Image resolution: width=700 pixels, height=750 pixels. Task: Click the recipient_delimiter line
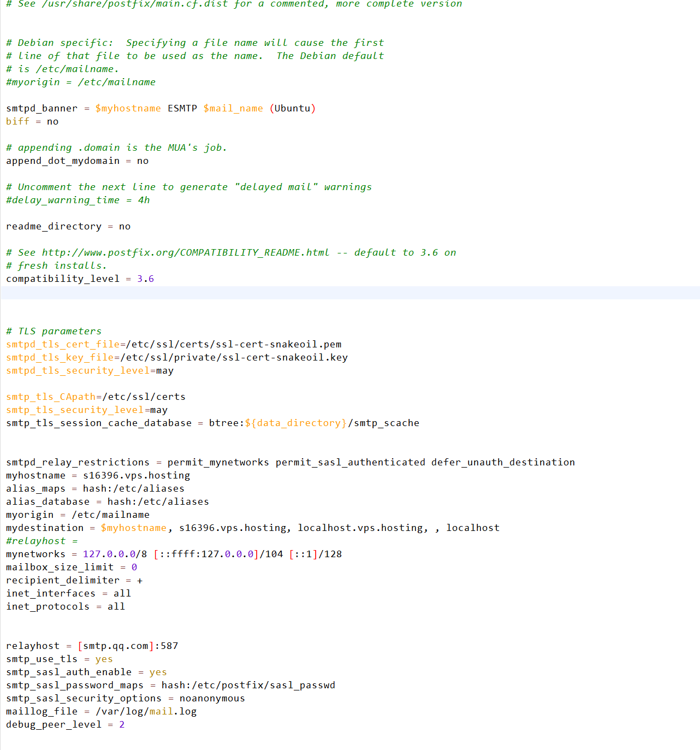74,580
